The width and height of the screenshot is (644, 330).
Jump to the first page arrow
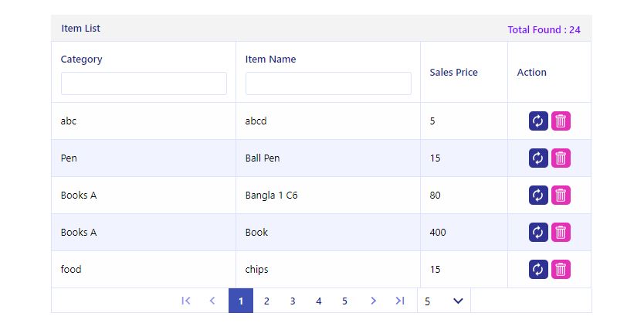(x=185, y=301)
